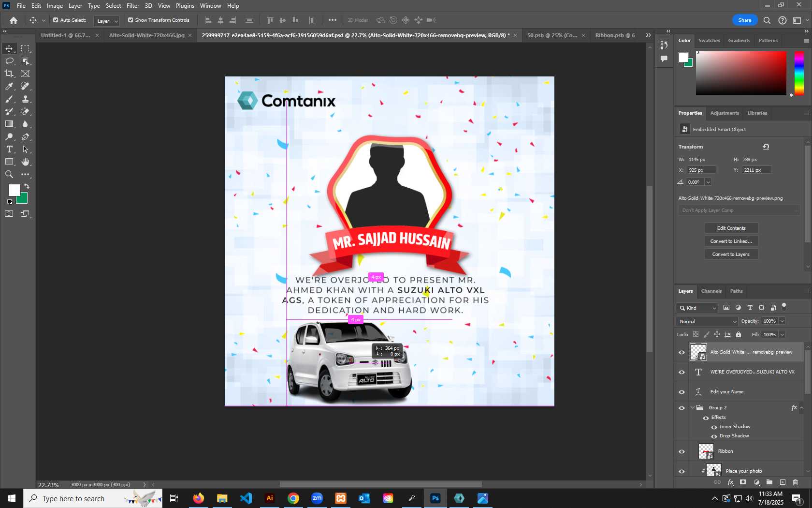Select the Hand tool
This screenshot has width=812, height=508.
pos(25,162)
